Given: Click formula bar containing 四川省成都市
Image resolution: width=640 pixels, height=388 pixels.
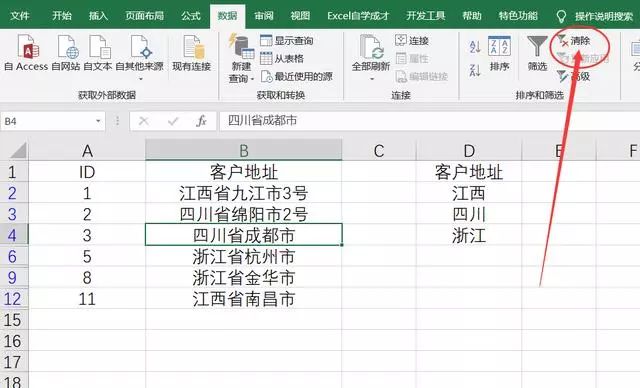Looking at the screenshot, I should [429, 121].
